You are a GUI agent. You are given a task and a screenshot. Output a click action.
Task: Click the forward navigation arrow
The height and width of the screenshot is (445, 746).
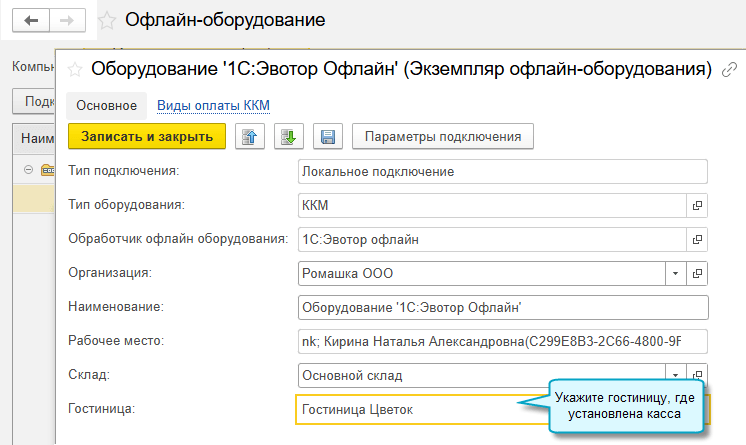pyautogui.click(x=68, y=20)
